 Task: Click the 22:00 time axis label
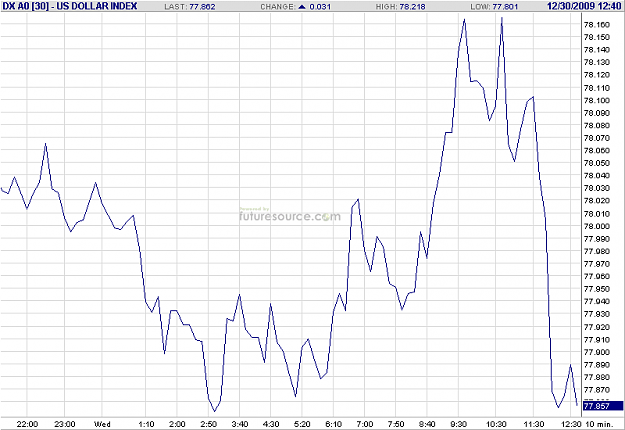(x=27, y=424)
